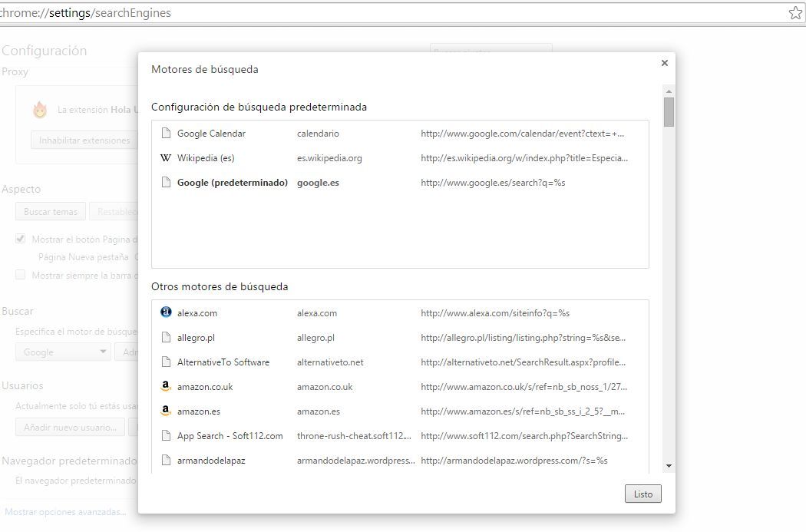Viewport: 806px width, 532px height.
Task: Select the amazon.co.uk engine name
Action: [205, 387]
